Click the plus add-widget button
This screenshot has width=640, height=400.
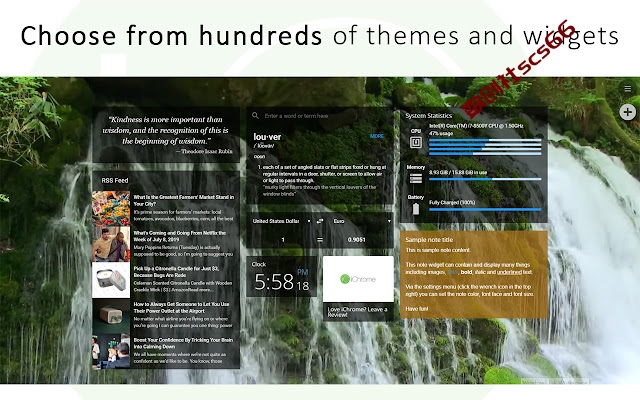628,112
